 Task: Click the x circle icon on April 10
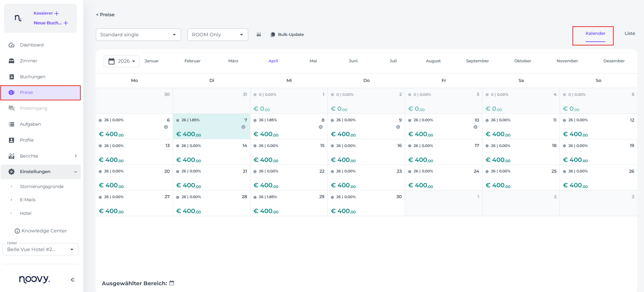point(475,127)
